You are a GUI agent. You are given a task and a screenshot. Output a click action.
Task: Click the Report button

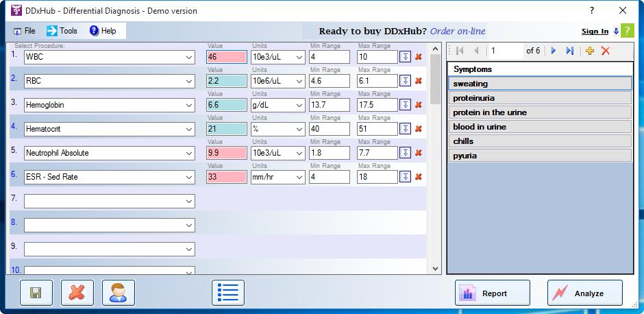(493, 293)
